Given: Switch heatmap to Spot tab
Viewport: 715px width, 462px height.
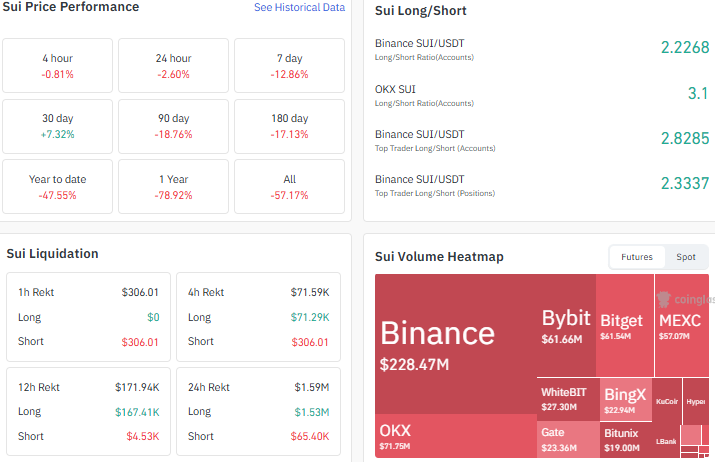Looking at the screenshot, I should [685, 257].
